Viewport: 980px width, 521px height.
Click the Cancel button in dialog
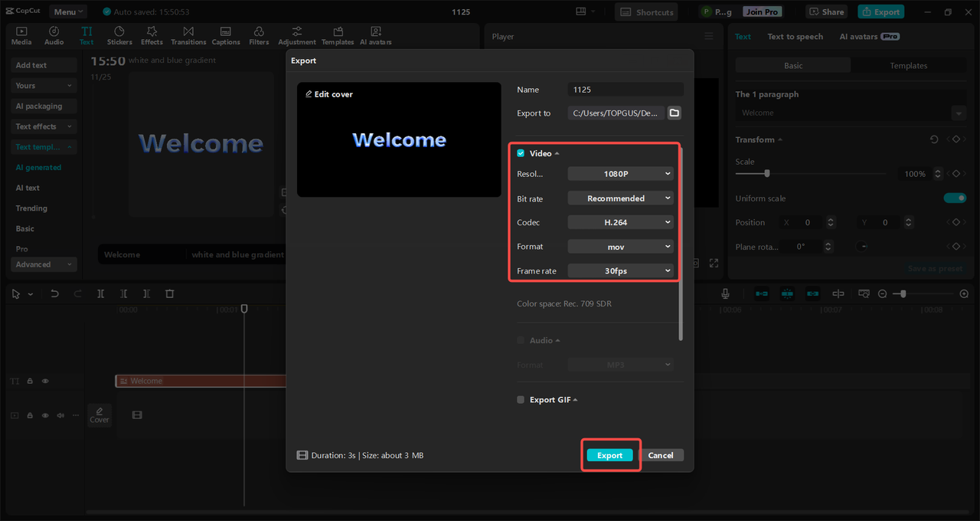pyautogui.click(x=661, y=455)
